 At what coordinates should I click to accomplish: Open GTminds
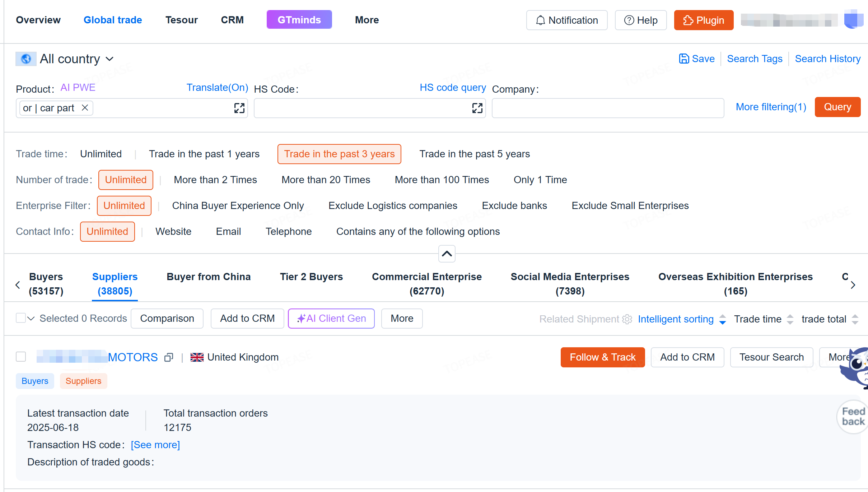[x=299, y=19]
